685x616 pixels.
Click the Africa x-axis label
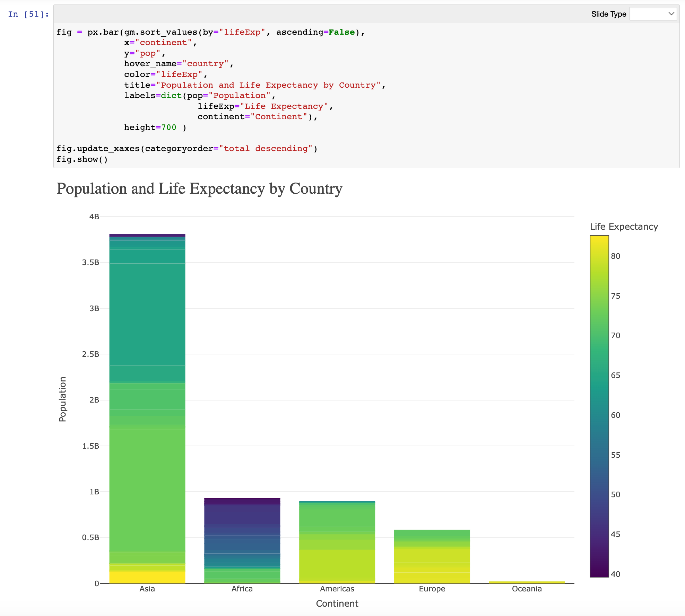coord(242,589)
